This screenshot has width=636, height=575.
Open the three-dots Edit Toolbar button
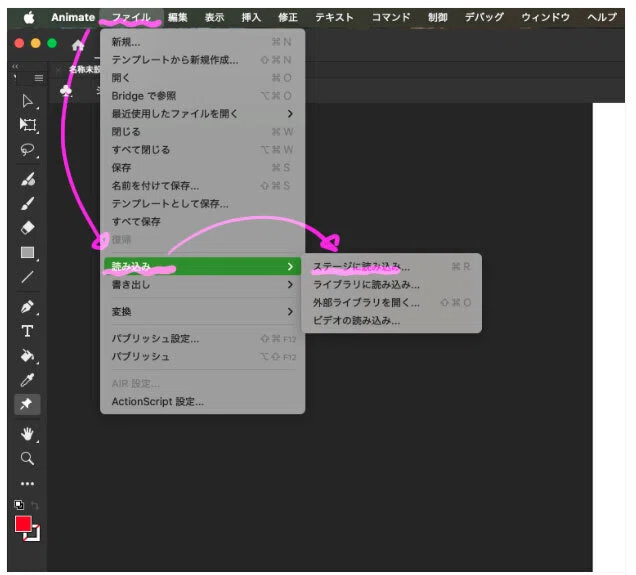27,483
